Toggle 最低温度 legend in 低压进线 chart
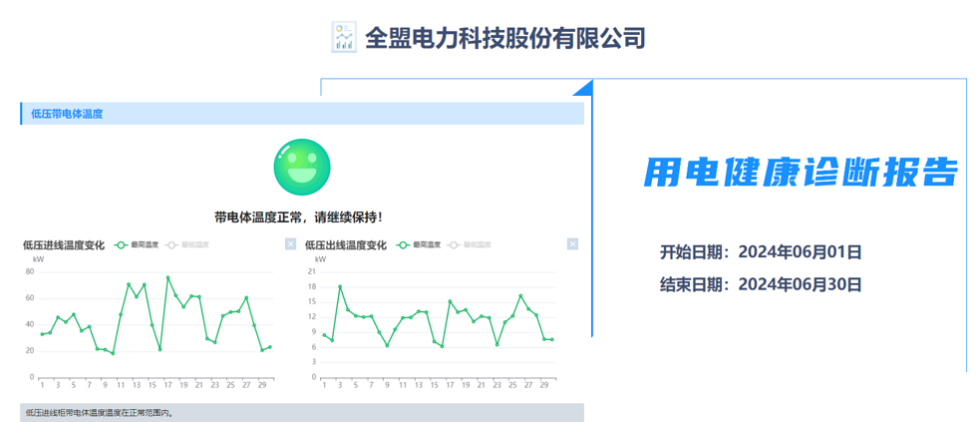Screen dimensions: 980x422 pos(187,245)
